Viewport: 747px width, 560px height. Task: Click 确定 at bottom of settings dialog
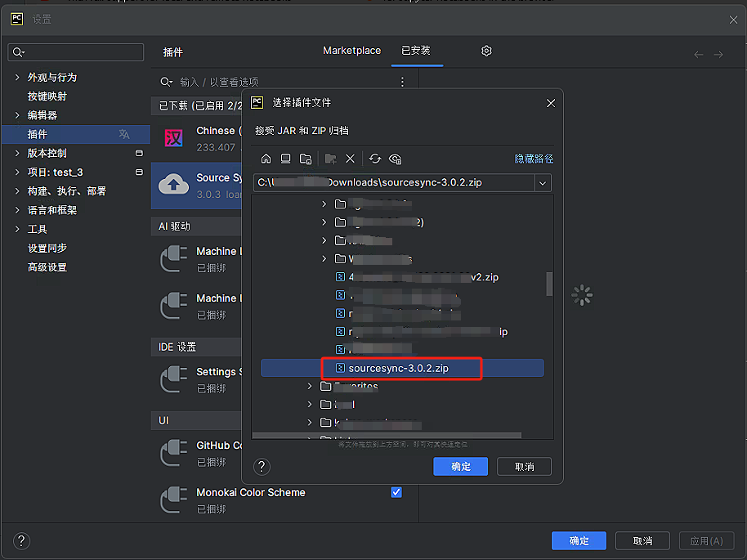(x=579, y=541)
